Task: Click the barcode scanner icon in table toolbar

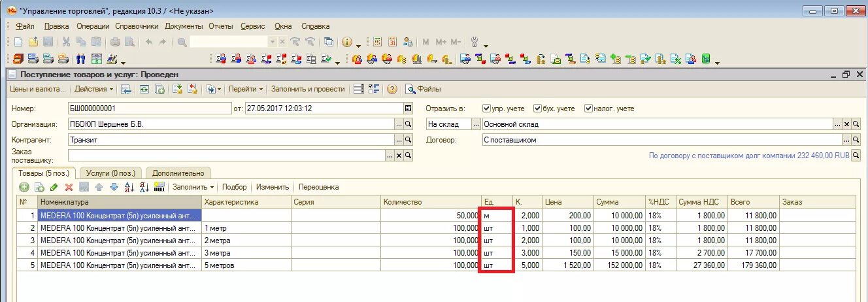Action: 159,187
